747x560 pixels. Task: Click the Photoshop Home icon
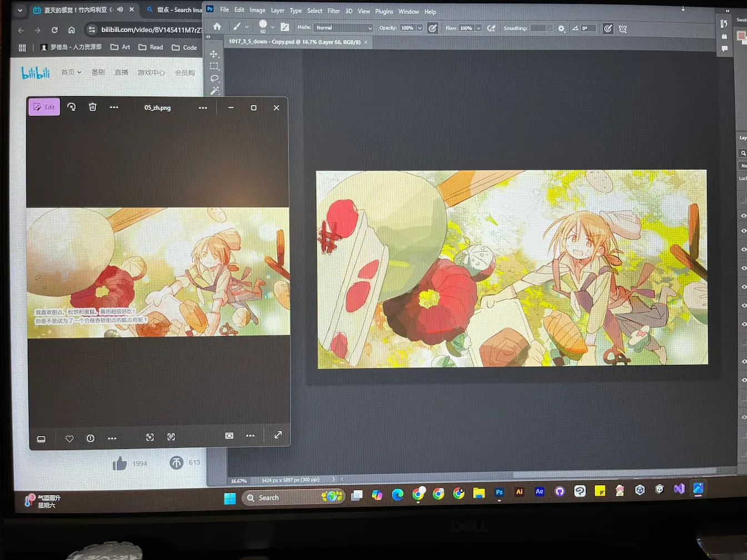217,27
